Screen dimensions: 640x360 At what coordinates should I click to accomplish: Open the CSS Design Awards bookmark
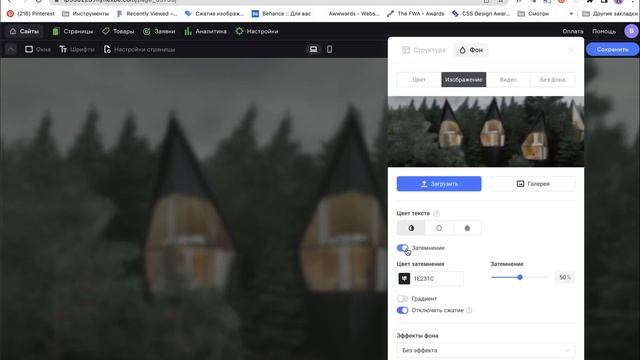pos(481,13)
